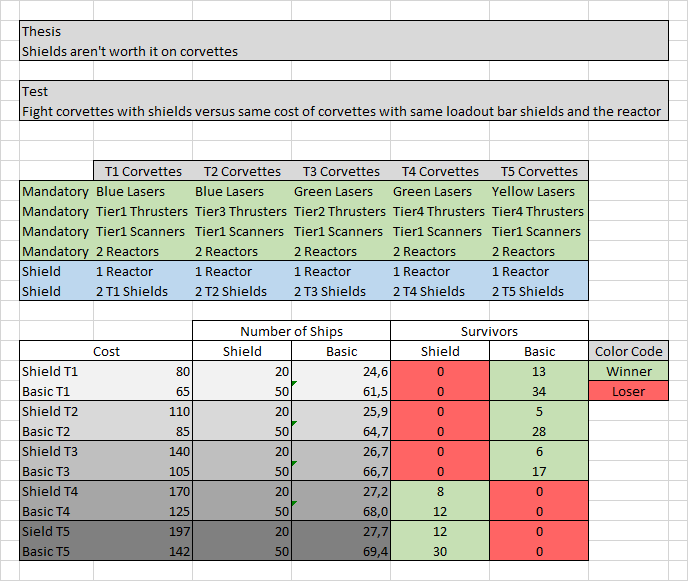Image resolution: width=688 pixels, height=581 pixels.
Task: Select the Shield survivors cell showing 8
Action: click(440, 491)
